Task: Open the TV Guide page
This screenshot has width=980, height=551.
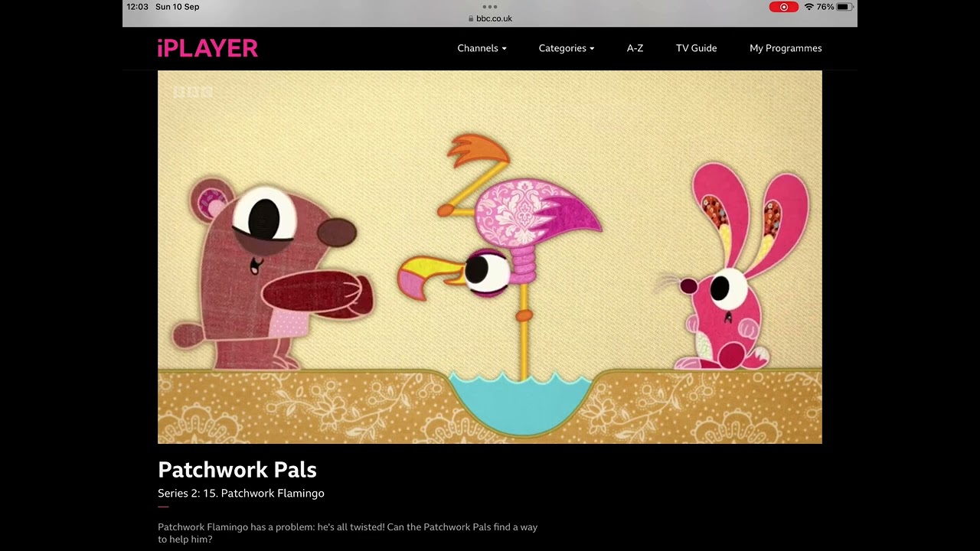Action: pos(696,48)
